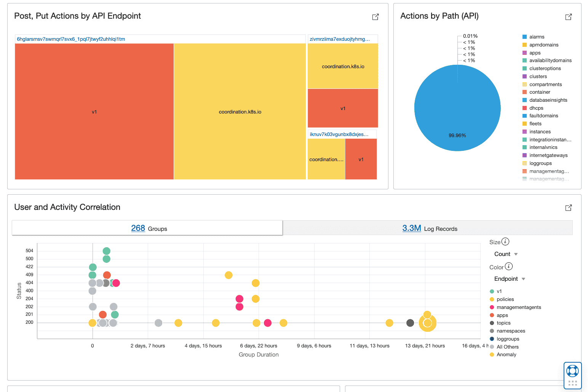This screenshot has height=392, width=588.
Task: Open the zivmrziima7exduojtyhmg treemap link
Action: (339, 39)
